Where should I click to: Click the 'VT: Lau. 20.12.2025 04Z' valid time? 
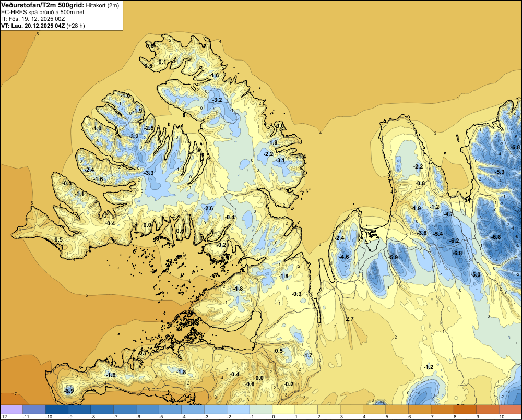coord(33,26)
